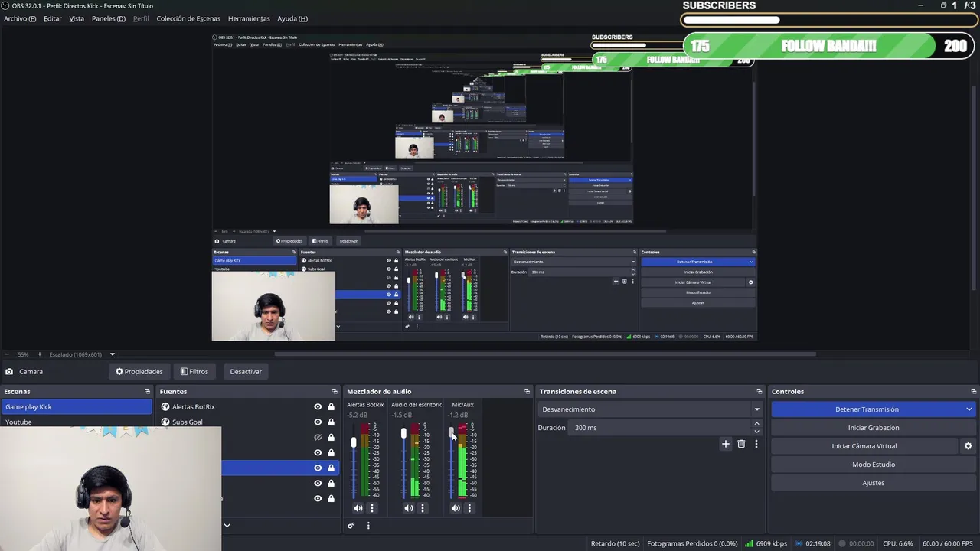
Task: Undock the Escenas panel
Action: coord(147,391)
